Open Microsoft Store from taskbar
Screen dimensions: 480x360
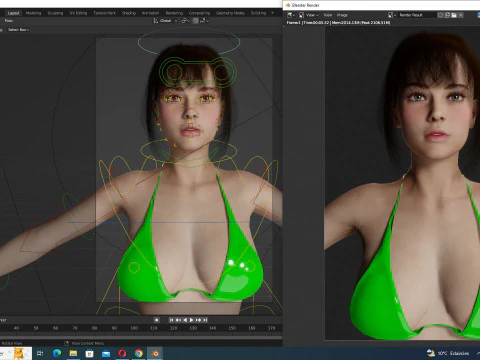coord(89,353)
